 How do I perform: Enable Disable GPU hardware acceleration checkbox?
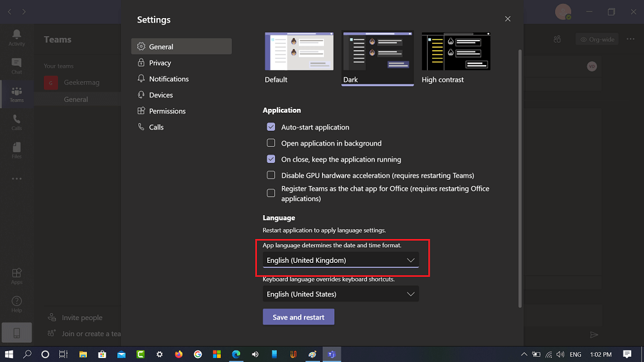click(x=271, y=175)
